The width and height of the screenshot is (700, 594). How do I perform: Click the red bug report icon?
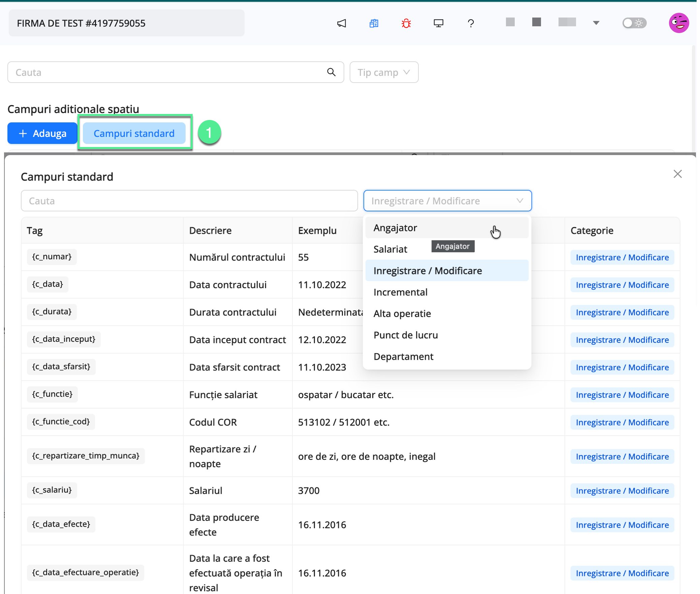406,23
